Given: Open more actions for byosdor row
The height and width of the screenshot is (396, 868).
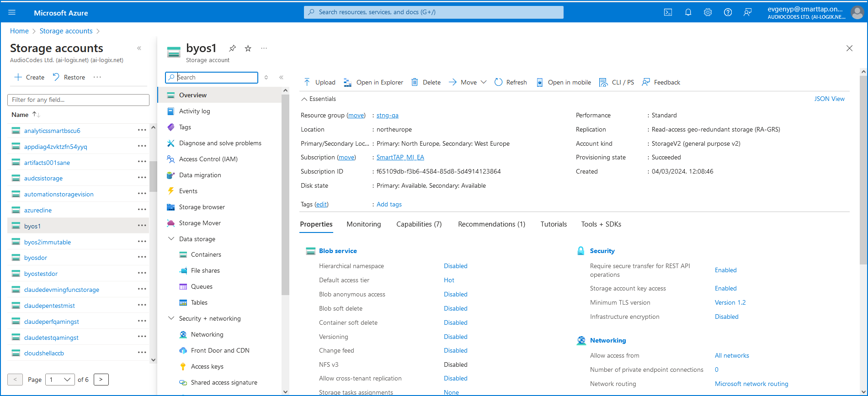Looking at the screenshot, I should (142, 257).
